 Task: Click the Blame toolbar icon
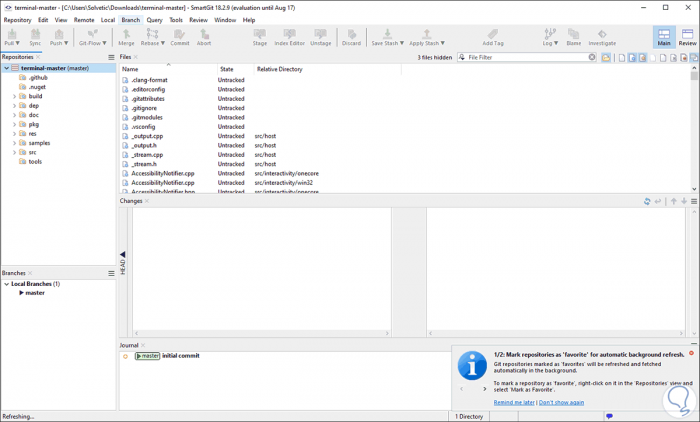(x=574, y=37)
